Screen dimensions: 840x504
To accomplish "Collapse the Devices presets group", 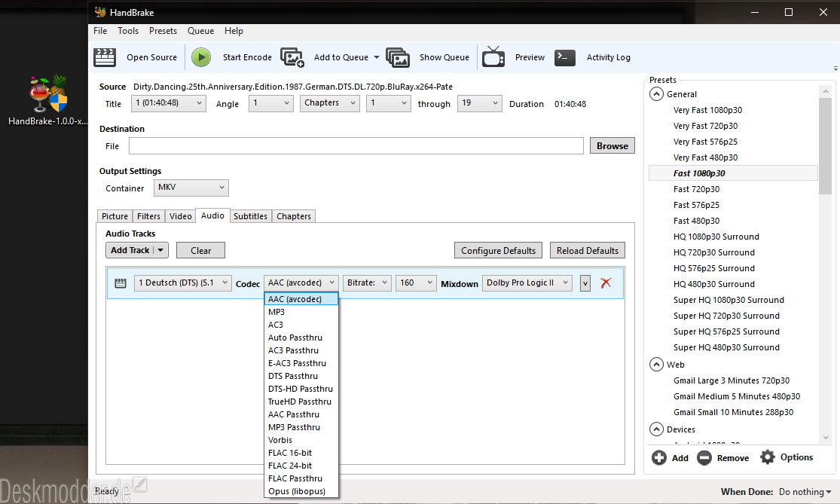I will 656,429.
